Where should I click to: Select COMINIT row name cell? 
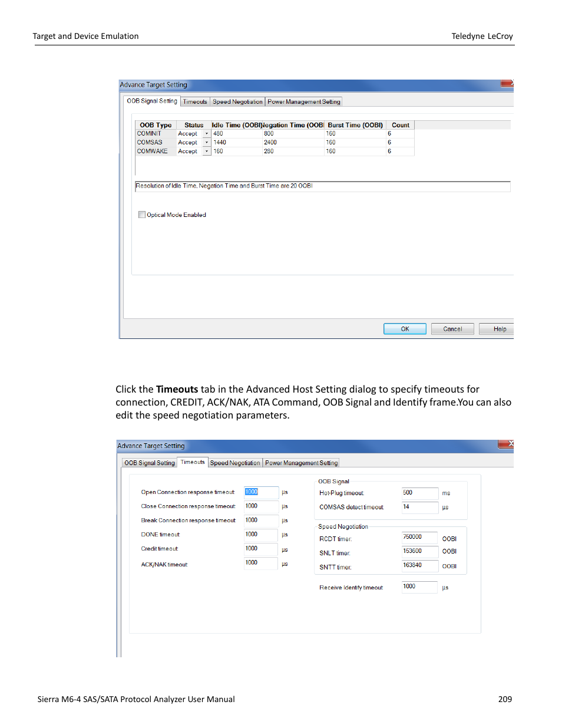[x=156, y=134]
